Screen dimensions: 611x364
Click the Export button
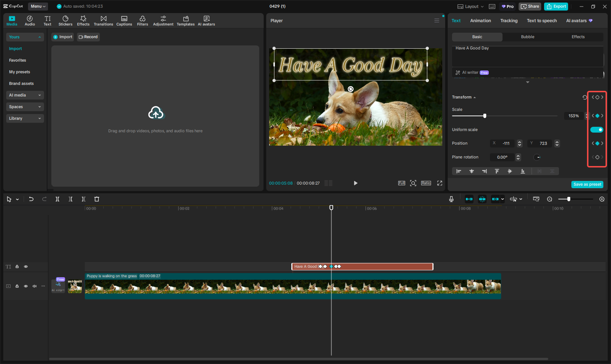coord(556,6)
